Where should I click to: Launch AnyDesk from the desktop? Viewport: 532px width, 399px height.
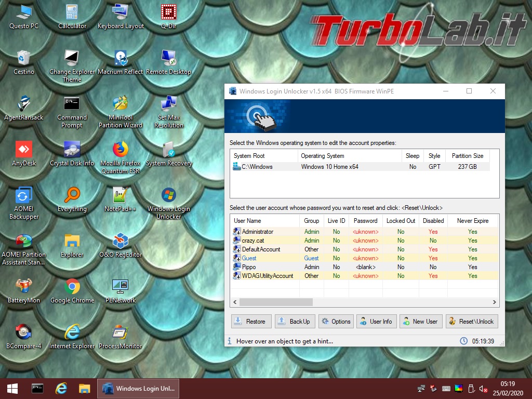(x=24, y=154)
